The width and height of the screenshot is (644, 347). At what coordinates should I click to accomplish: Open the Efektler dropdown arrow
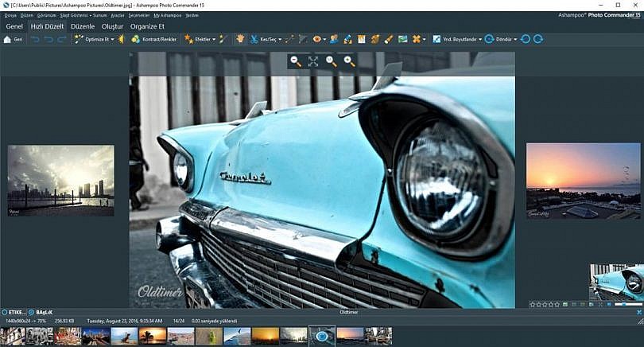coord(214,40)
